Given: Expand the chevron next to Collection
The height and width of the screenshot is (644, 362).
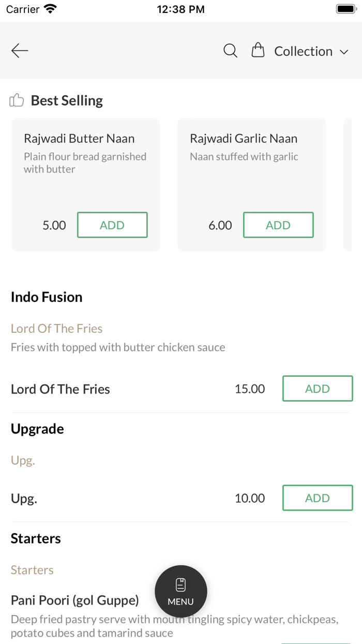Looking at the screenshot, I should (344, 52).
